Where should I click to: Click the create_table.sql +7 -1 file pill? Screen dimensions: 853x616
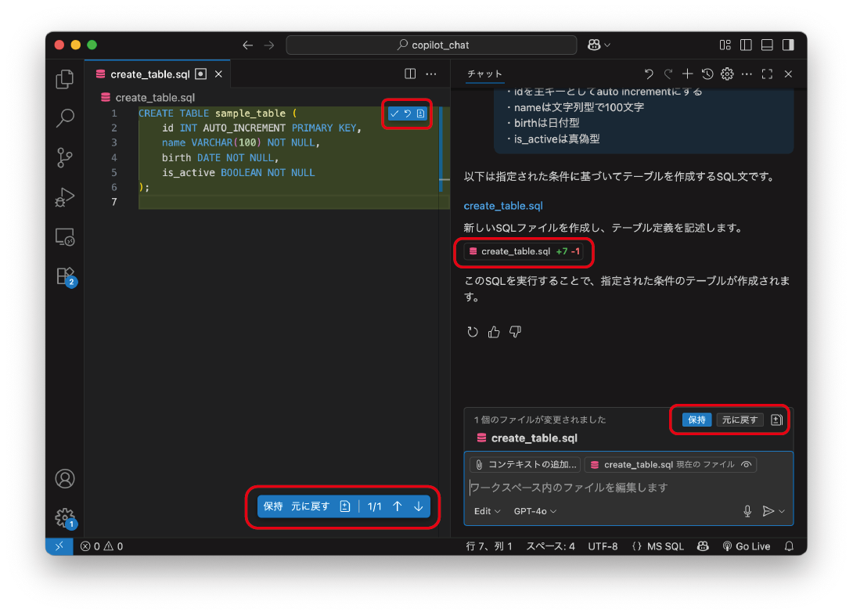pos(524,251)
